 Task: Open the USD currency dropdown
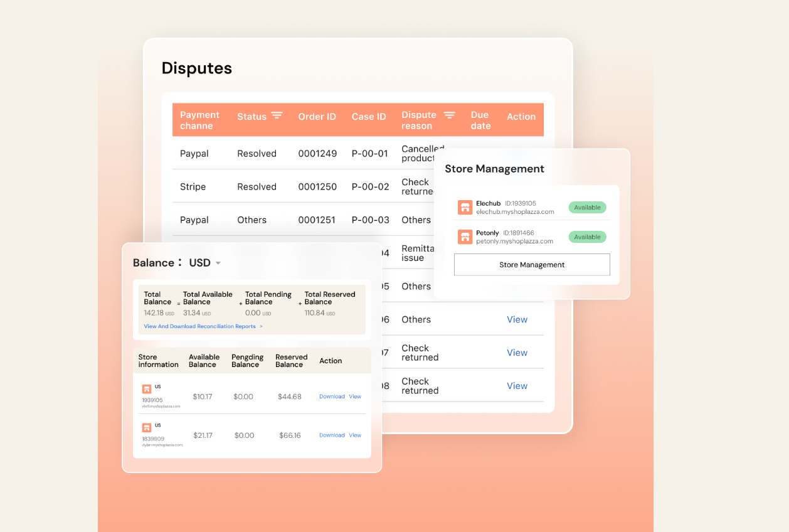(x=218, y=263)
